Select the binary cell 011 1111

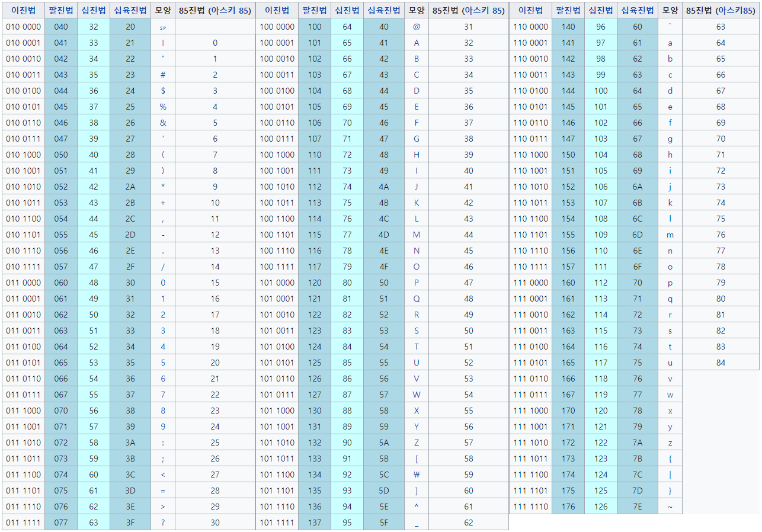click(24, 523)
